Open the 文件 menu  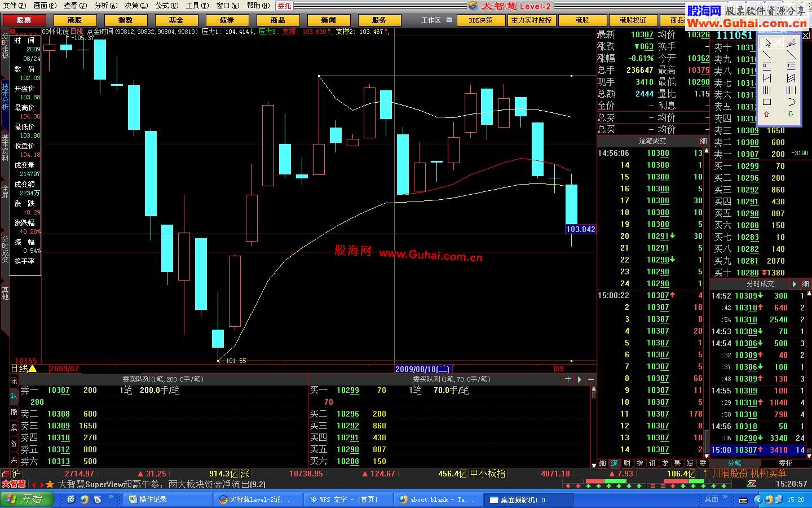pyautogui.click(x=14, y=6)
